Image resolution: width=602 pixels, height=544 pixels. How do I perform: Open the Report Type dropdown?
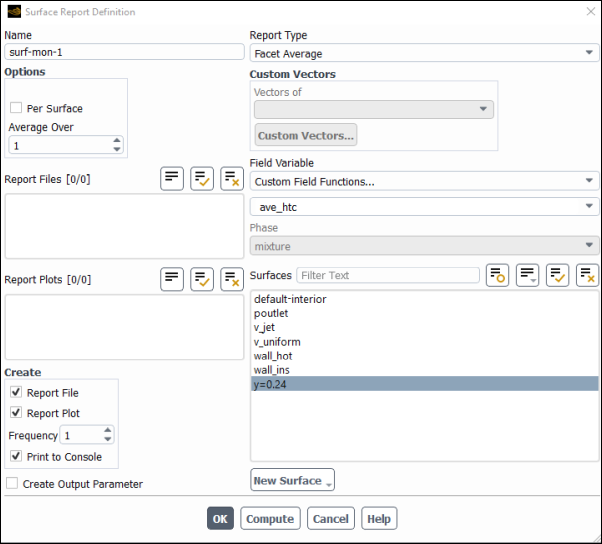(x=424, y=53)
